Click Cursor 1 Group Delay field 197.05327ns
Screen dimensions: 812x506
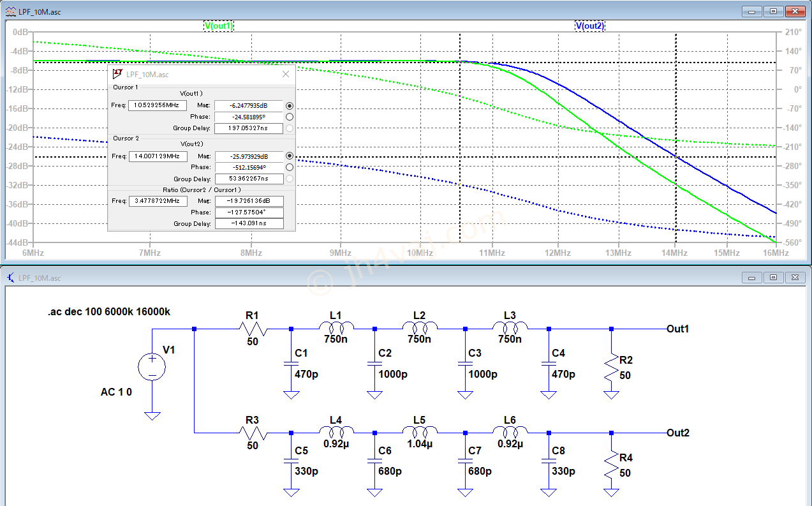[x=249, y=128]
